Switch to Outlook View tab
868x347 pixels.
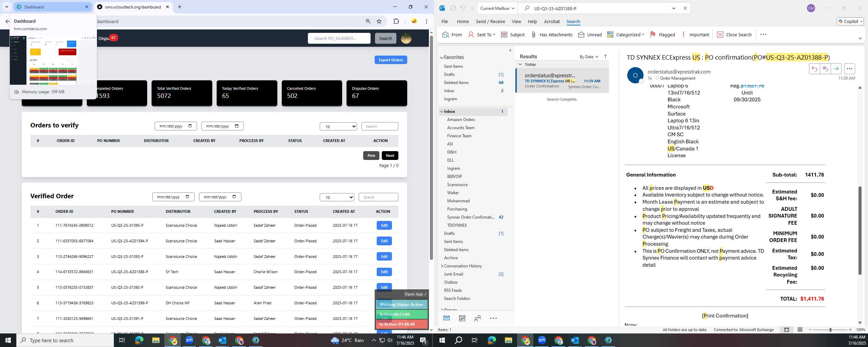click(516, 21)
